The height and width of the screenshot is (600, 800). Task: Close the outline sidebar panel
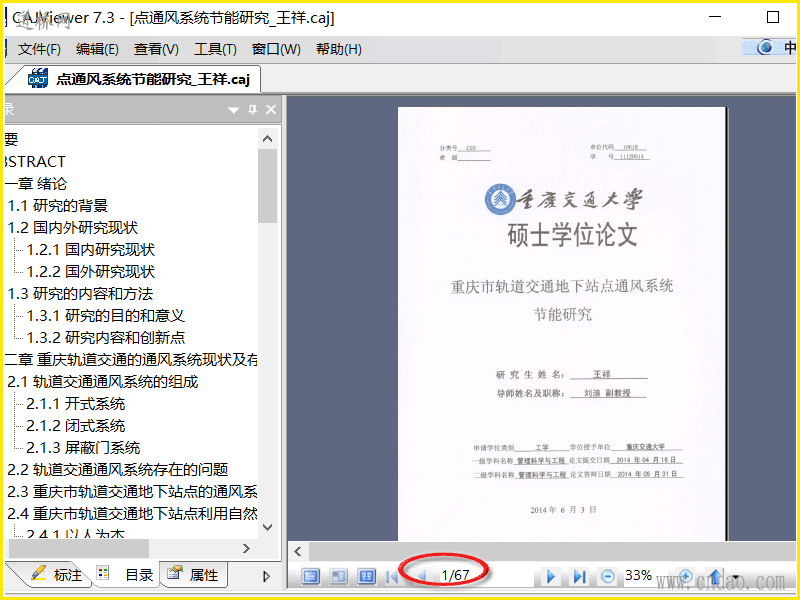(x=271, y=110)
